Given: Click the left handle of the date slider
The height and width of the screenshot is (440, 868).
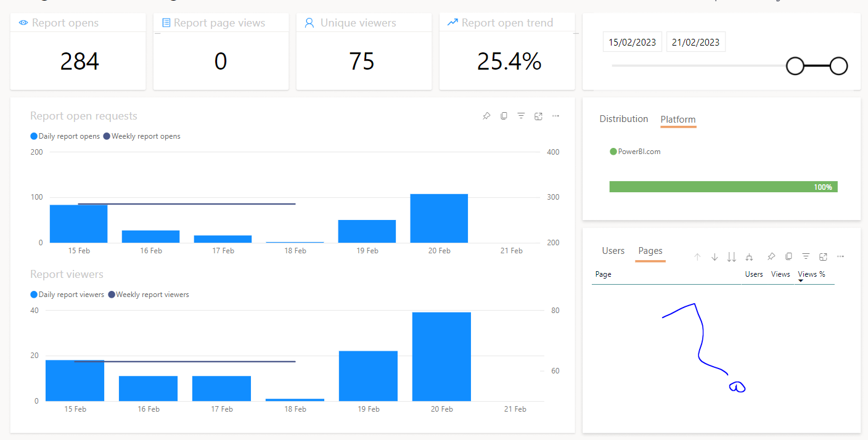Looking at the screenshot, I should 795,66.
